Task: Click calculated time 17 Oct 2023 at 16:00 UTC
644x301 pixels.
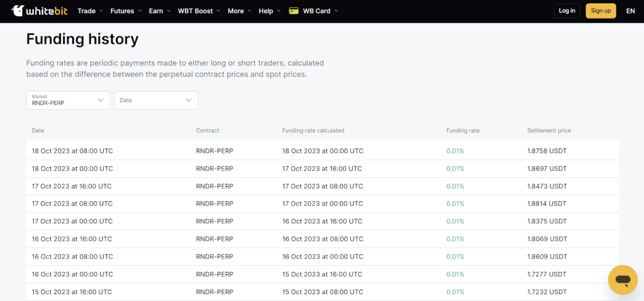Action: 322,168
